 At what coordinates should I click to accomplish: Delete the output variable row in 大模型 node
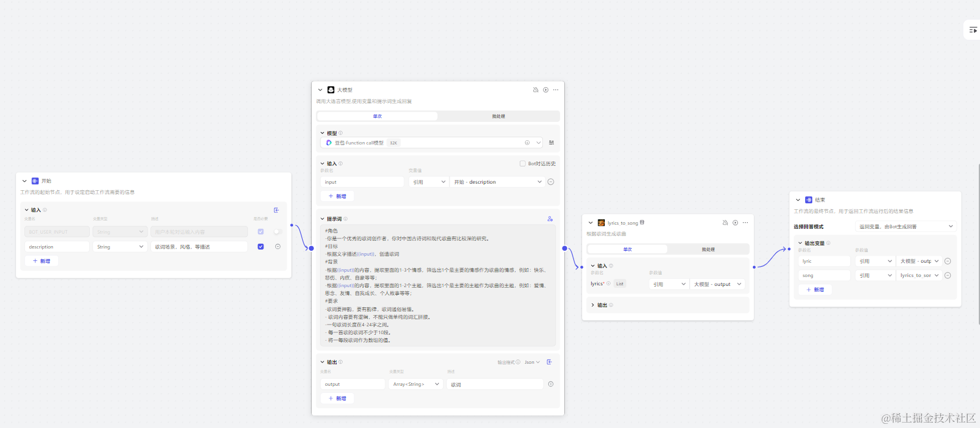click(x=551, y=384)
